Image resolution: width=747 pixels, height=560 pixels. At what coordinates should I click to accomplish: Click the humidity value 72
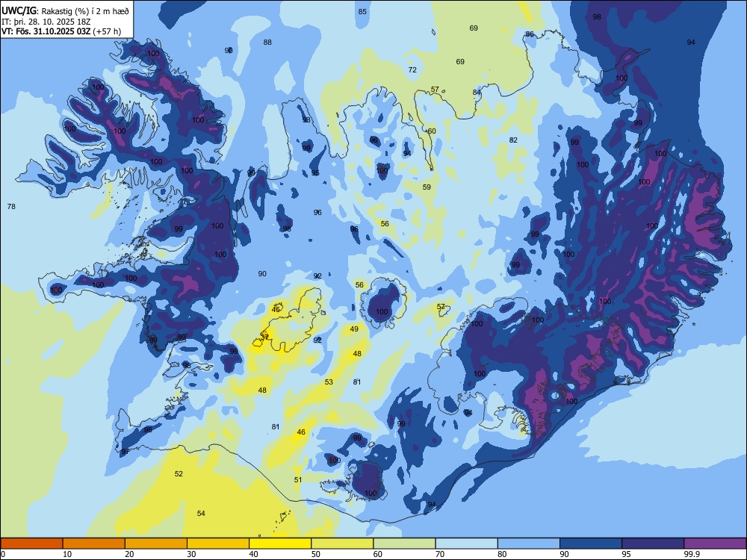(412, 69)
